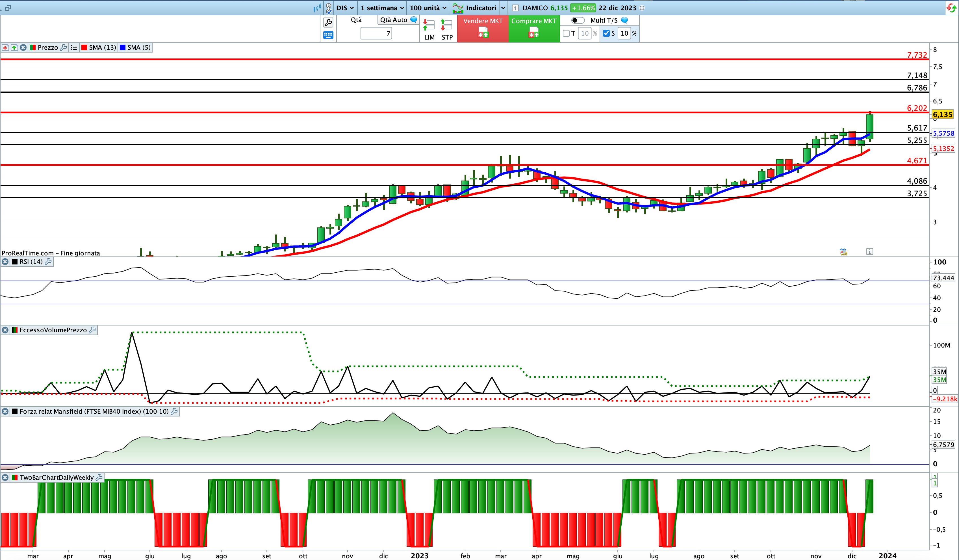This screenshot has height=560, width=959.
Task: Click SMA value tag 5,5758
Action: coord(943,134)
